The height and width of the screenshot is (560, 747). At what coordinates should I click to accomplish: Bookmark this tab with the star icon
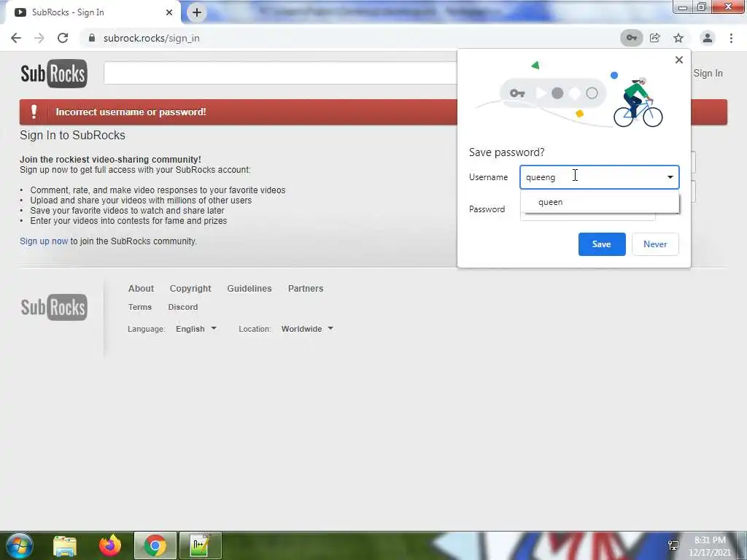pos(678,38)
